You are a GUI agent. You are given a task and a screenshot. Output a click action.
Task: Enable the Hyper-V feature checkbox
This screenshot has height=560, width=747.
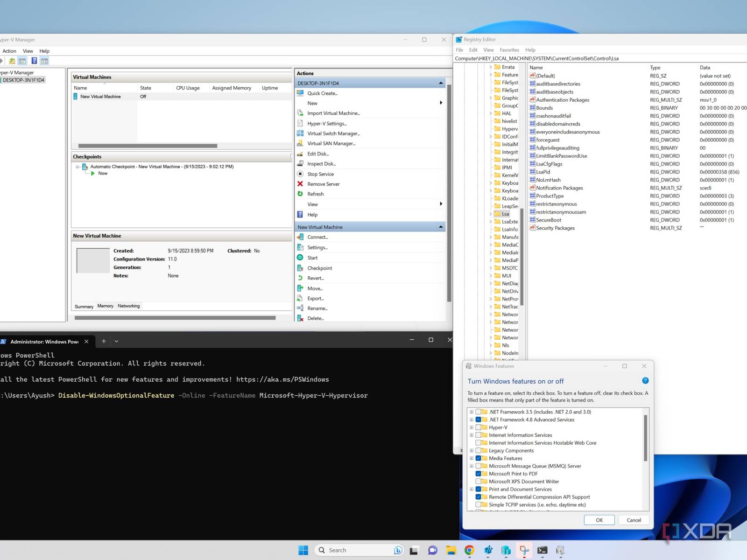pyautogui.click(x=478, y=427)
